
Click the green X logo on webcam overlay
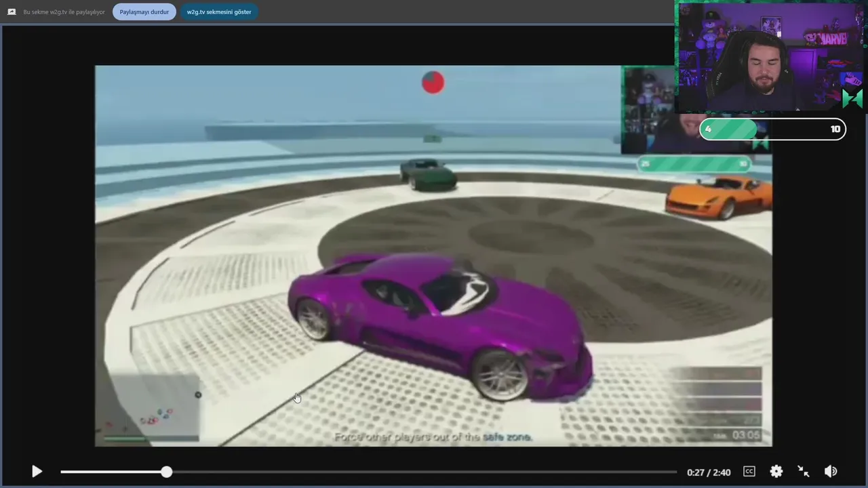(852, 99)
